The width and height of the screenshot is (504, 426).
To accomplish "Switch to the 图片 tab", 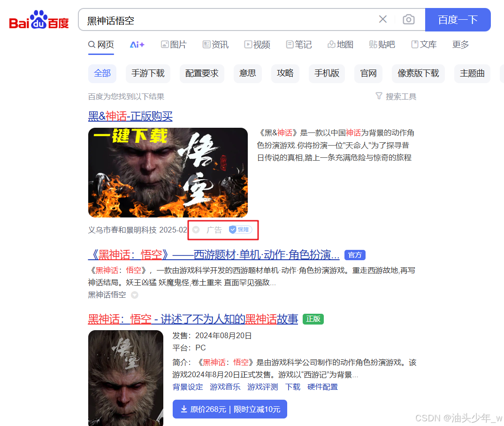I will tap(174, 45).
